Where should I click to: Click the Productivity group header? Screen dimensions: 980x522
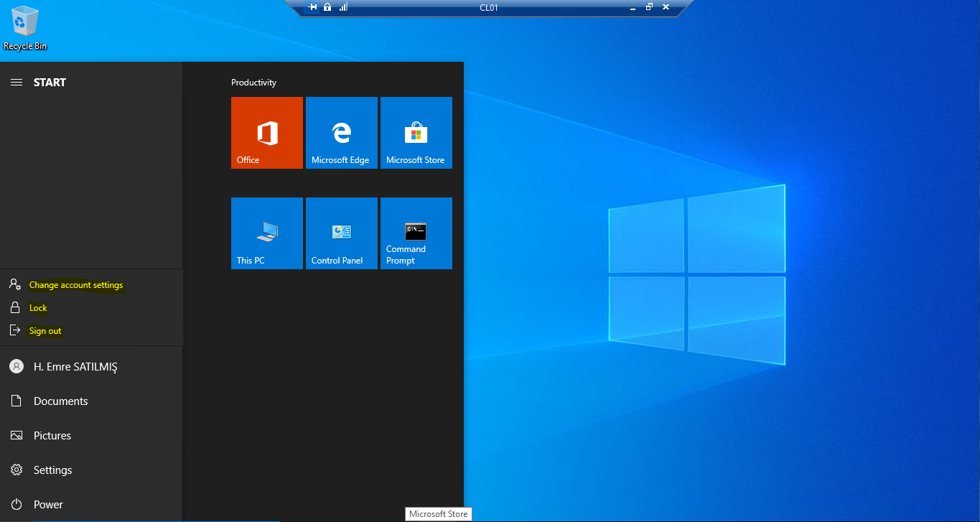[253, 83]
